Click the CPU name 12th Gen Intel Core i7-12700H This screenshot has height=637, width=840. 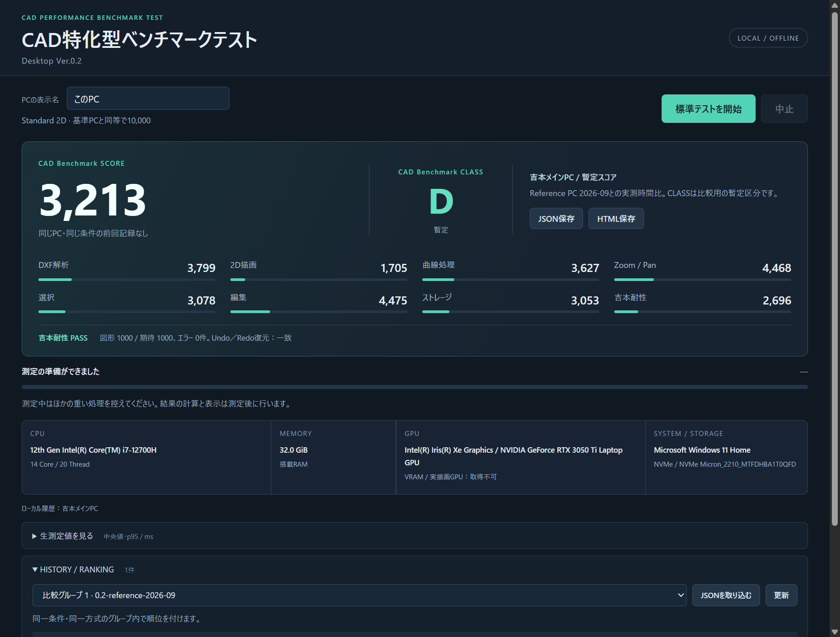93,450
